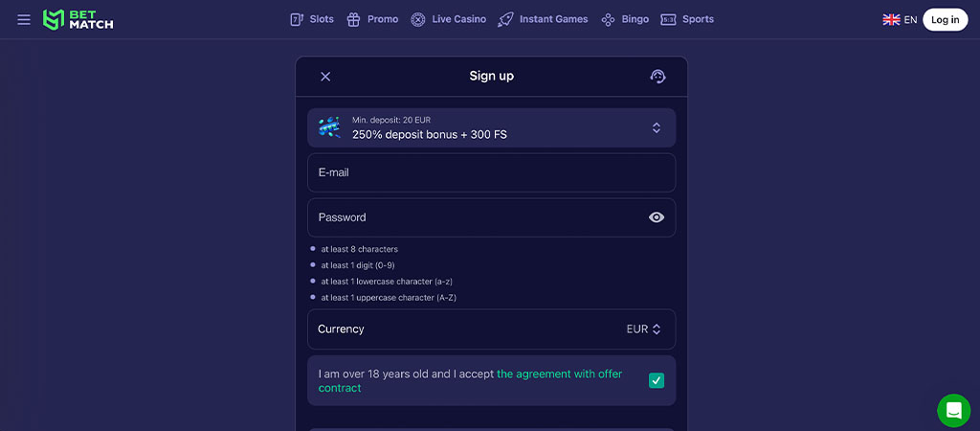Click the Sports ticket icon
The image size is (980, 431).
point(668,19)
